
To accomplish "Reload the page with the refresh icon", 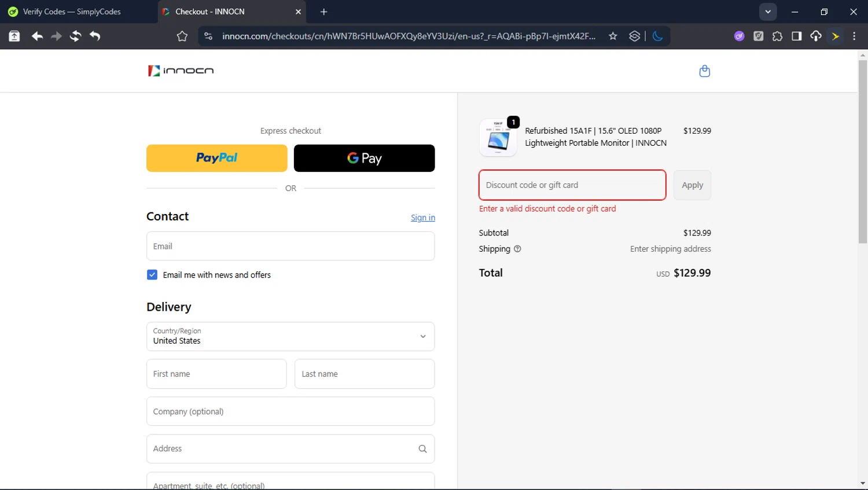I will 75,36.
